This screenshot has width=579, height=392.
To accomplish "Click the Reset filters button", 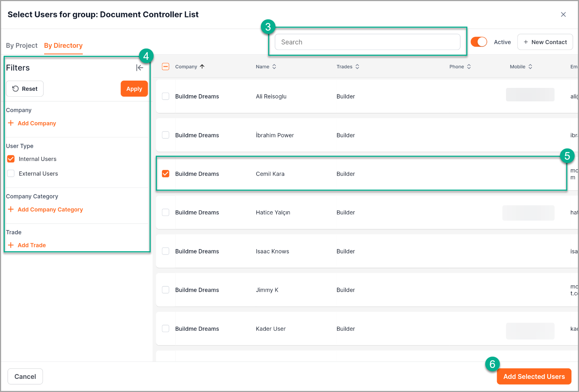I will coord(25,89).
